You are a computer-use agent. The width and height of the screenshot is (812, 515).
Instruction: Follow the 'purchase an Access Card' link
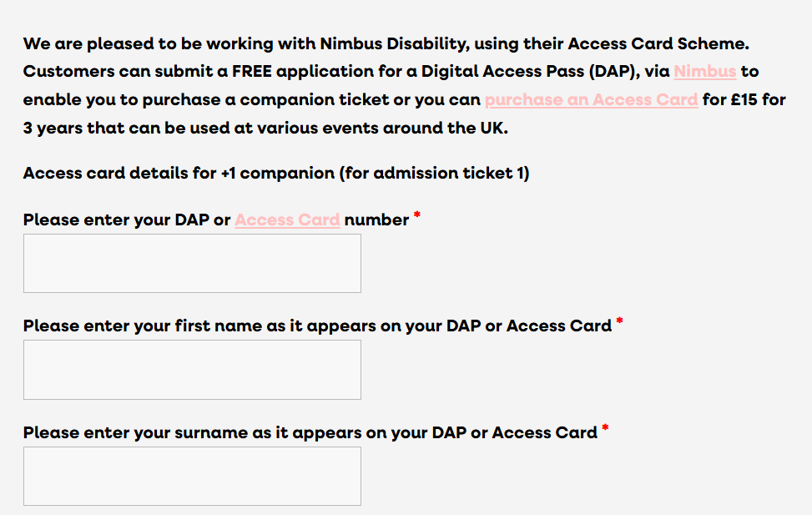[x=591, y=100]
